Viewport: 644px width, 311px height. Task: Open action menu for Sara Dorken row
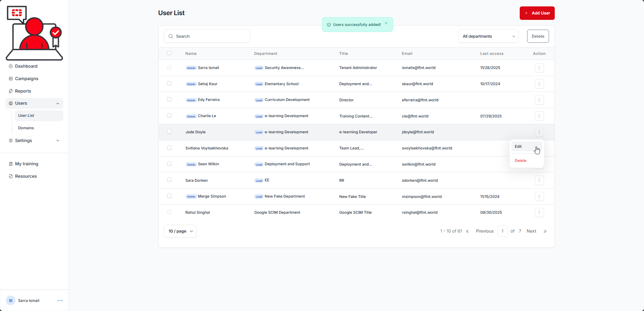[539, 180]
